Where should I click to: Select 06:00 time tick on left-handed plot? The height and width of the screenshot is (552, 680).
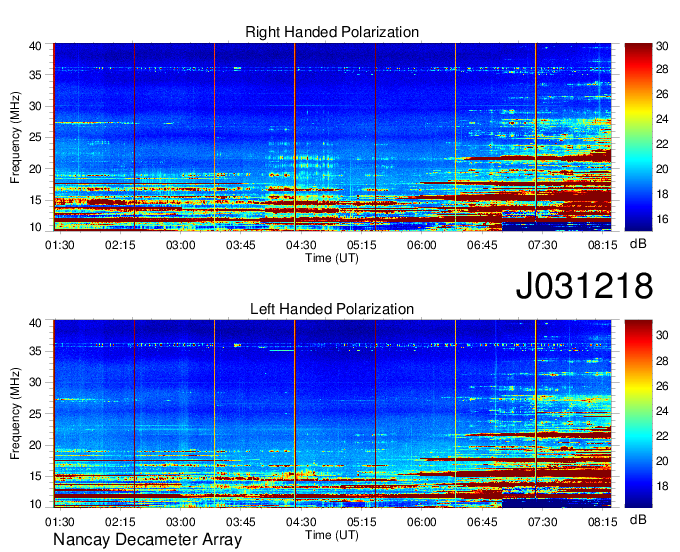[422, 522]
